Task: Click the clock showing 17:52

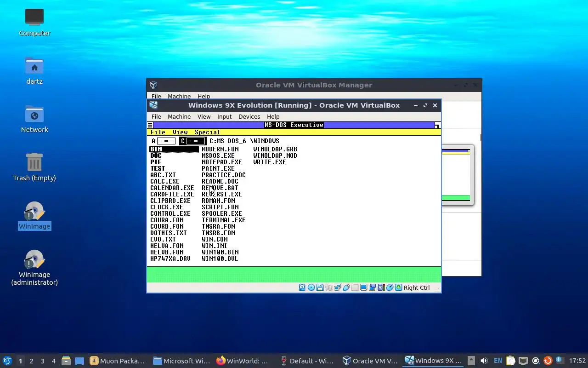Action: pos(577,361)
